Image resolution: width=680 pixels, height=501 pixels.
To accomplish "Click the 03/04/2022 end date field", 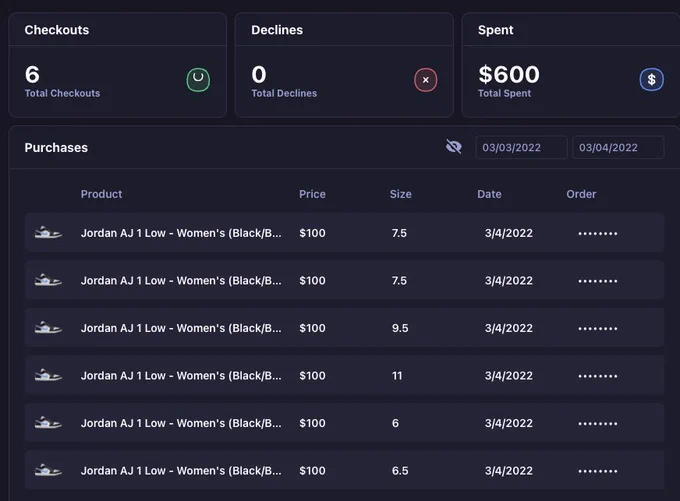I will [x=618, y=147].
